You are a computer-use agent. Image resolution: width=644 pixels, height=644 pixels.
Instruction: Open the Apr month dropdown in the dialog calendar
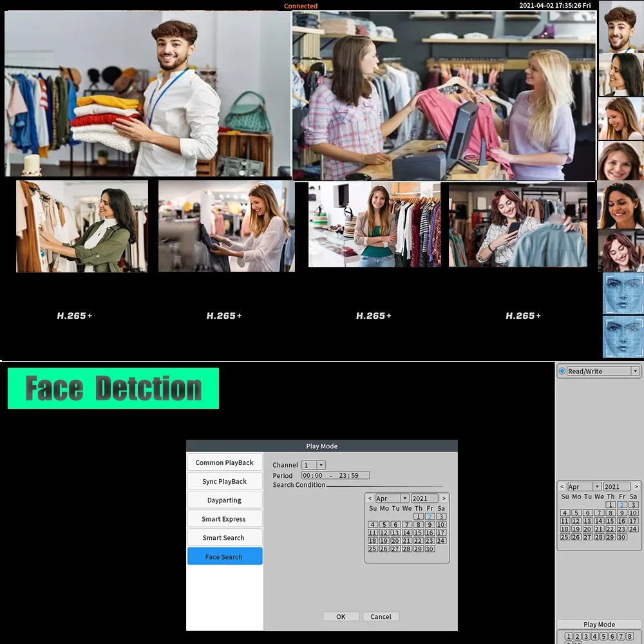tap(405, 498)
